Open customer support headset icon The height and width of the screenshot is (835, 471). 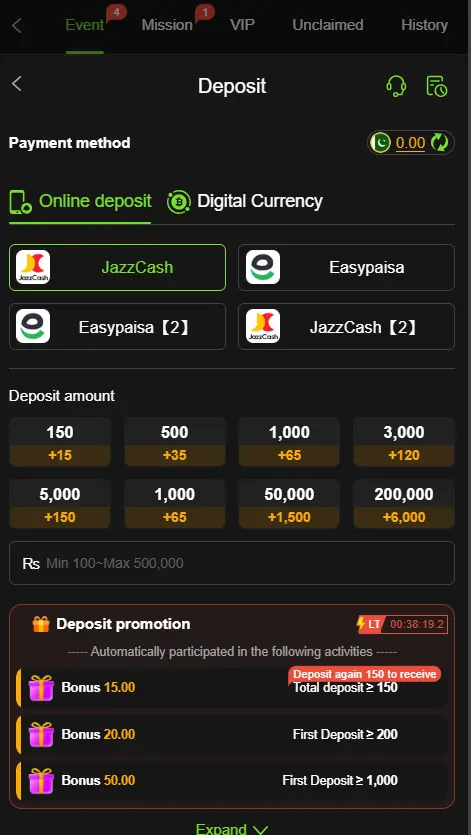coord(396,86)
